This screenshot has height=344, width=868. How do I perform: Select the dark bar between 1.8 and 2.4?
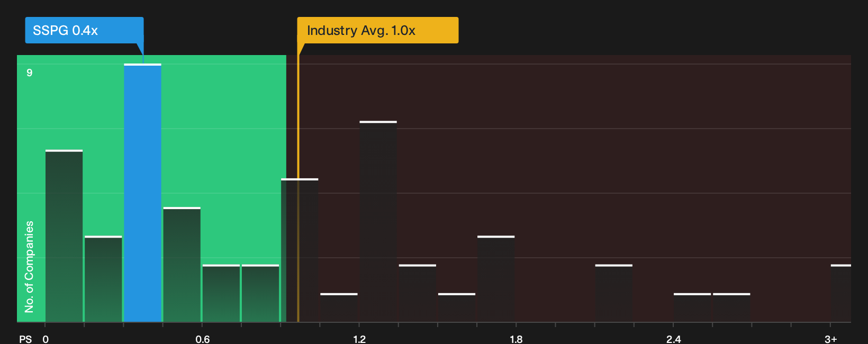pos(614,293)
